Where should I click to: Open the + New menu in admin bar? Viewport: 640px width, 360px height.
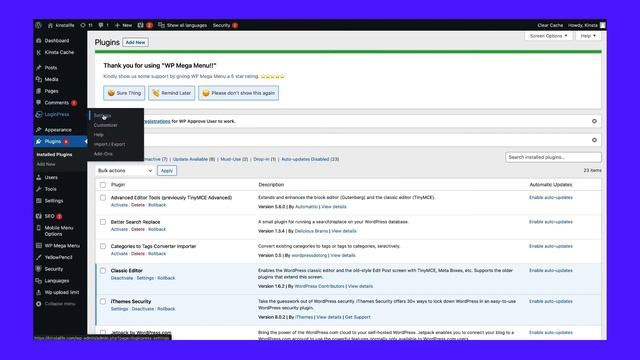123,25
